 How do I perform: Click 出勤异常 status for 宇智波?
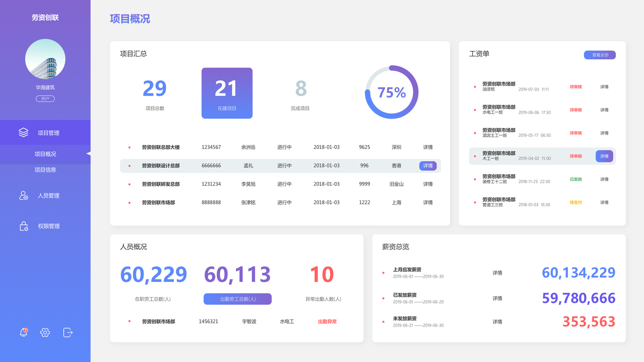click(327, 321)
